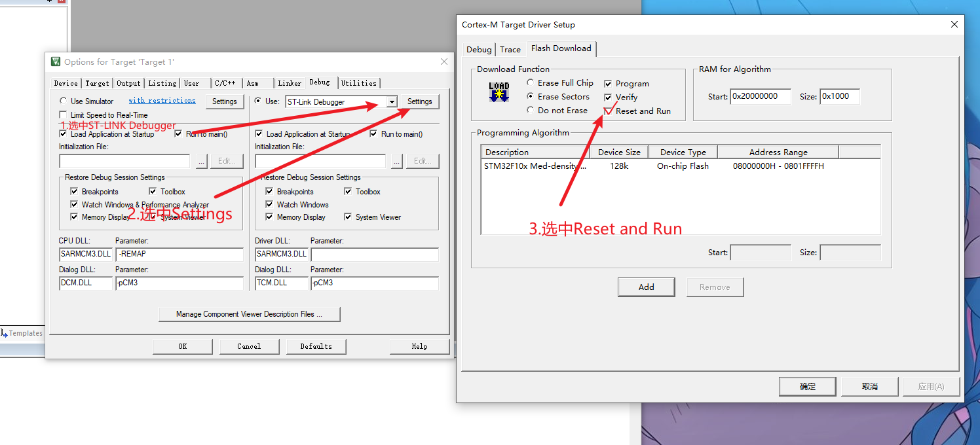Toggle Toolbox checkbox on Simulator side
The width and height of the screenshot is (980, 445).
(153, 191)
